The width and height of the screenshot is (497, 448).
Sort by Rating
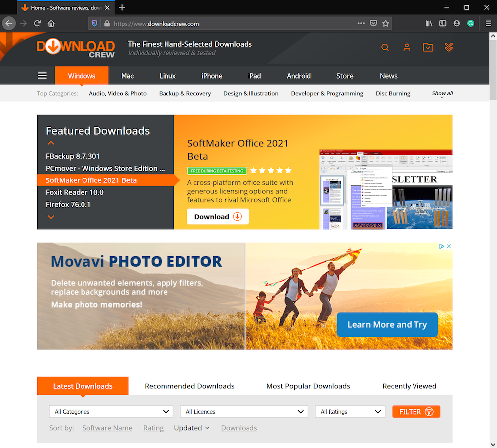pyautogui.click(x=153, y=428)
